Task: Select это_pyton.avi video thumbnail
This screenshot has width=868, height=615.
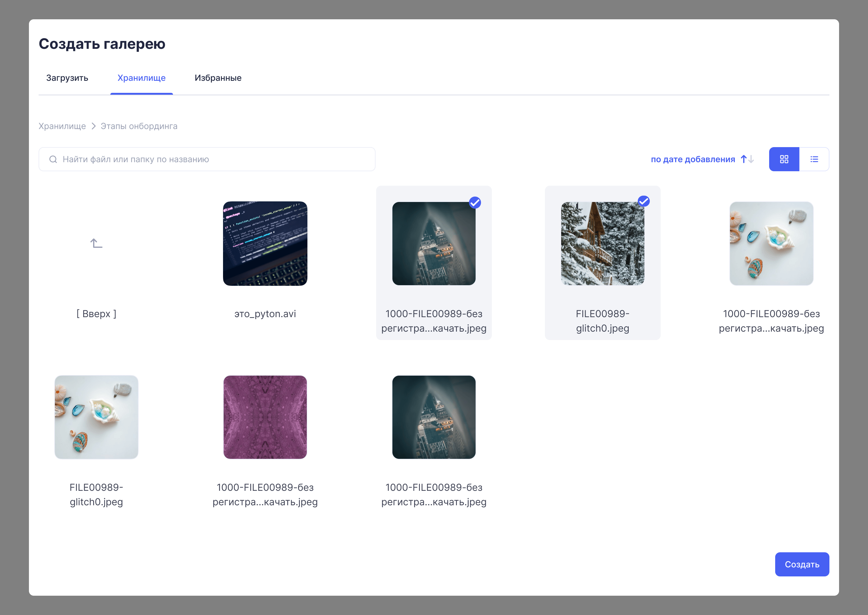Action: pyautogui.click(x=265, y=244)
